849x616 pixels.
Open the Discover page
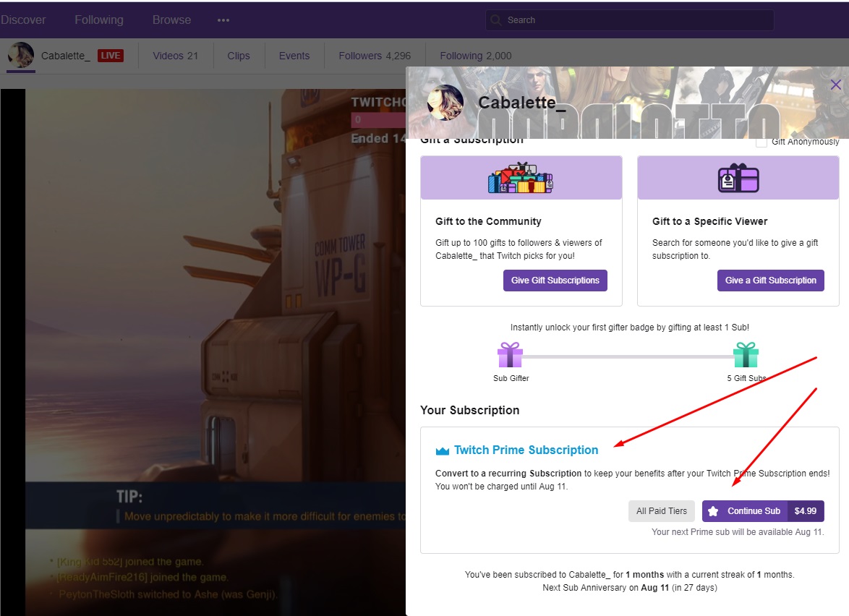23,20
